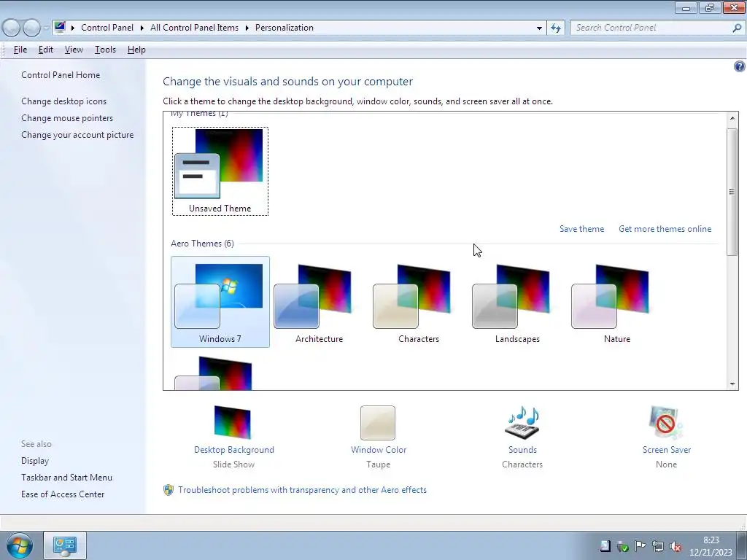Open the blue Help question mark icon
Screen dimensions: 747x560
[x=740, y=66]
